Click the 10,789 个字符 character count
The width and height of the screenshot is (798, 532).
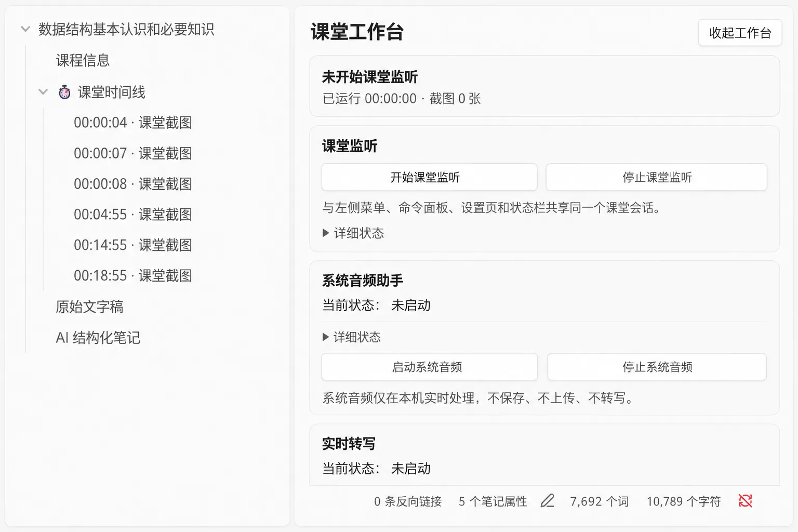point(684,501)
